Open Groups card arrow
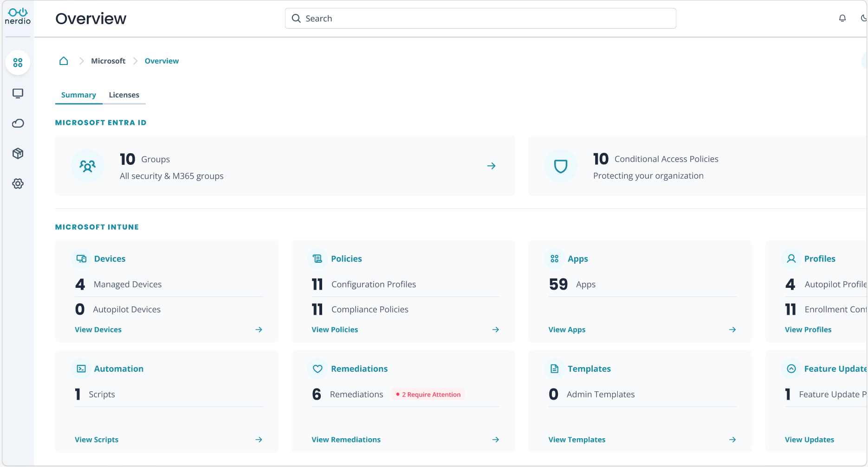 click(492, 166)
